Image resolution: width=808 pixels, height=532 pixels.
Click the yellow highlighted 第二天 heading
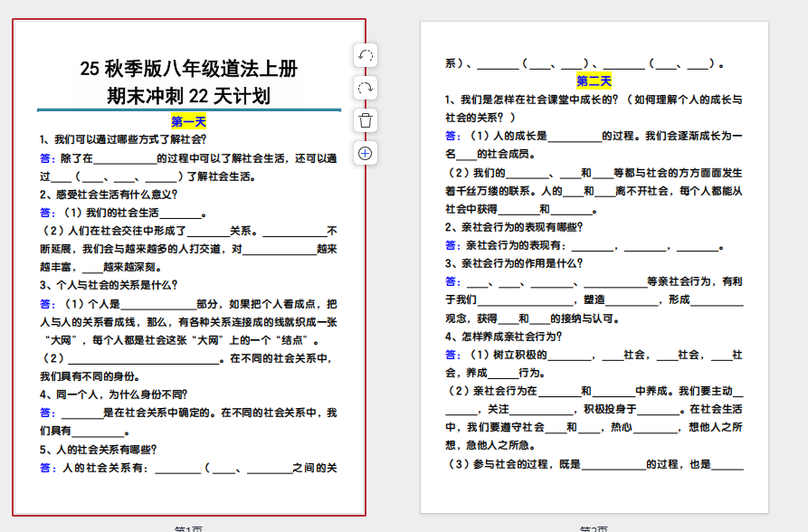594,81
